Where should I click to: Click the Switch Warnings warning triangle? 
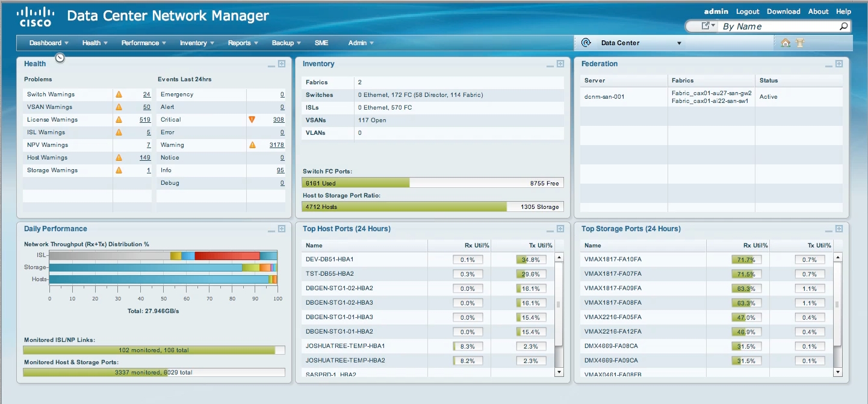(119, 95)
